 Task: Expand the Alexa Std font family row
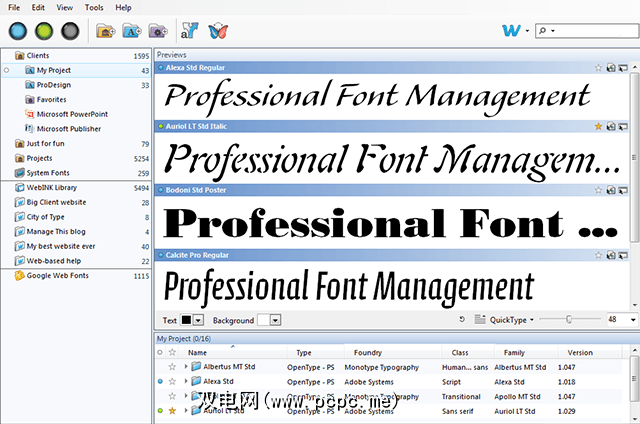click(x=185, y=382)
